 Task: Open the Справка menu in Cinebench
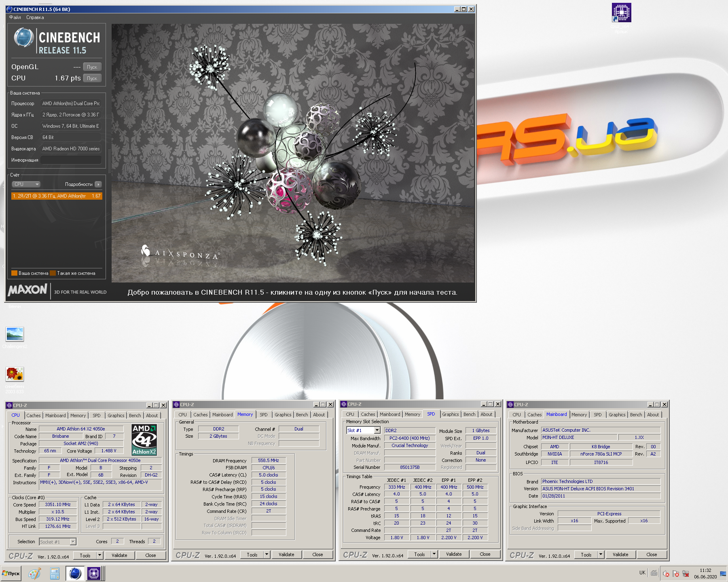click(x=35, y=17)
